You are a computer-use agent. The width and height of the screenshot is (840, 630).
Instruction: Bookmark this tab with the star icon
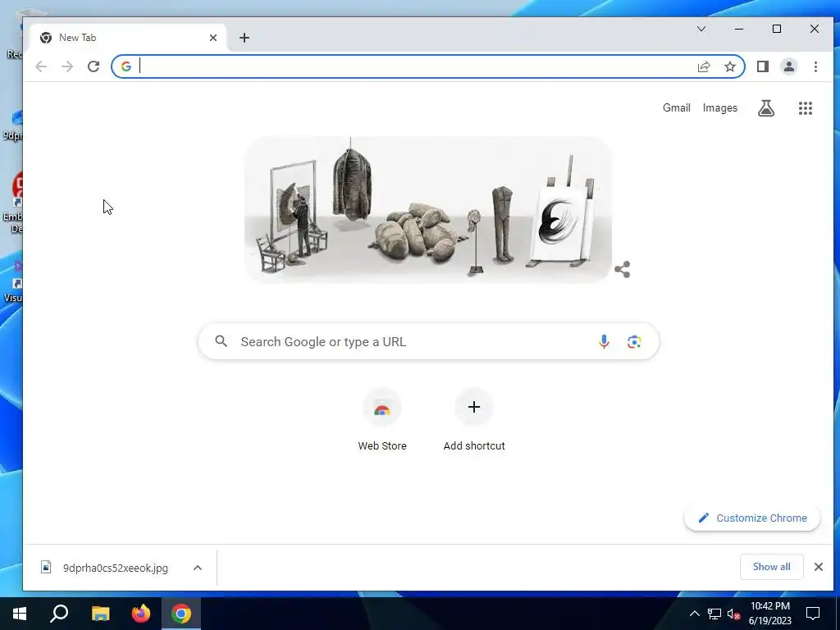pyautogui.click(x=730, y=66)
